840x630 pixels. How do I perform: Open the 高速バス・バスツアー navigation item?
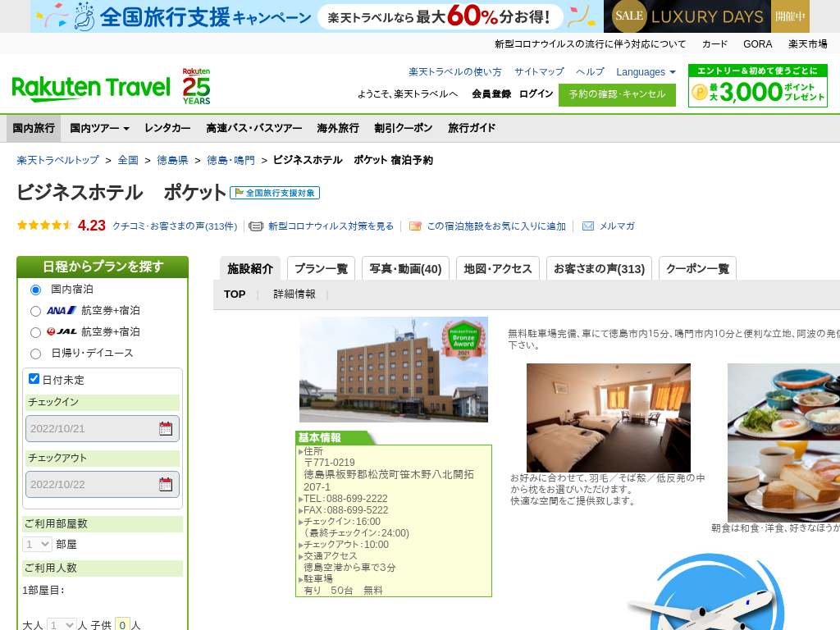pos(254,128)
